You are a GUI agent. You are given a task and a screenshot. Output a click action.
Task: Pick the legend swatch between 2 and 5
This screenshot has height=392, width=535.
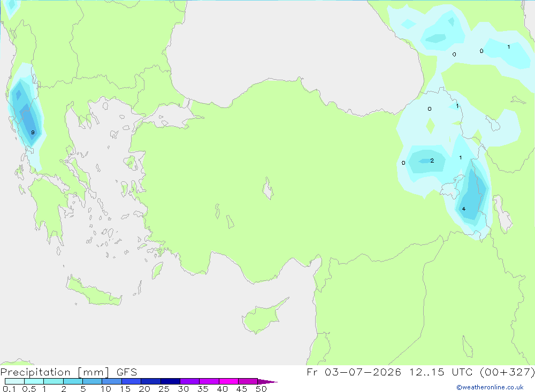coord(73,381)
